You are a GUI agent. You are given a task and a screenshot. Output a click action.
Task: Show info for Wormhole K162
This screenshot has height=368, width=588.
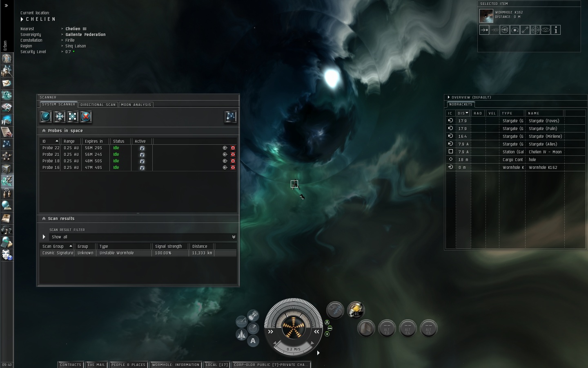click(x=556, y=30)
